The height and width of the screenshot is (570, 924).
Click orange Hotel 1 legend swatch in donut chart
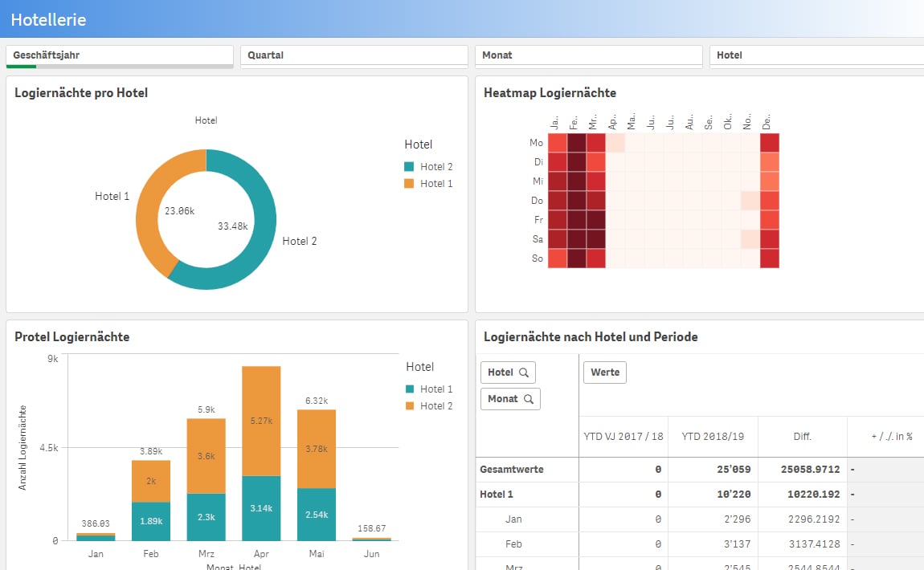click(x=409, y=184)
